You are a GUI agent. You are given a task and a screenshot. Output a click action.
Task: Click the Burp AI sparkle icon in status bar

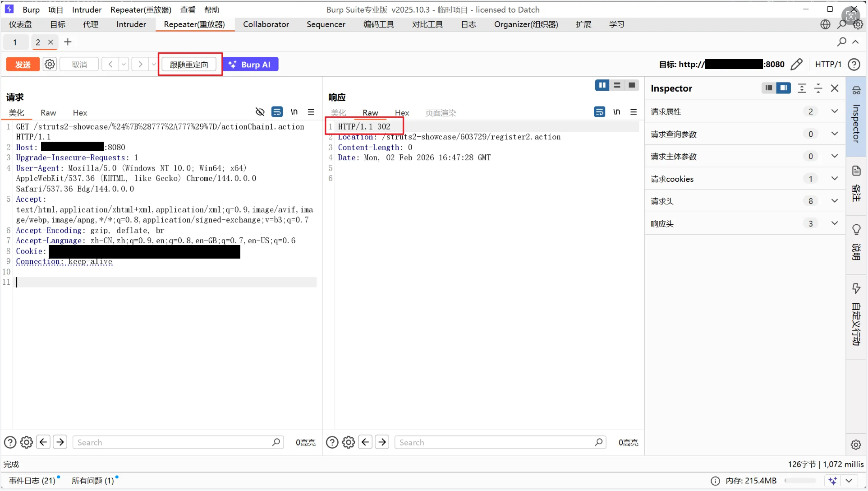pyautogui.click(x=832, y=481)
